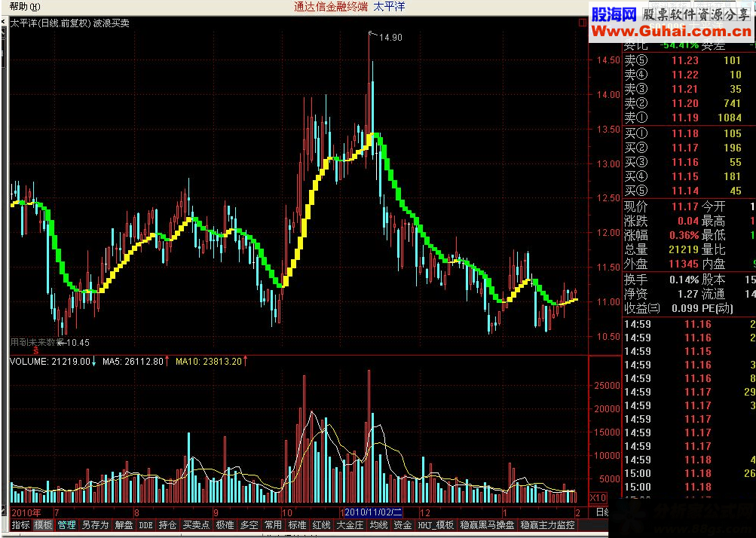The image size is (756, 538).
Task: Click the 涨幅 0.36% field
Action: pyautogui.click(x=661, y=235)
